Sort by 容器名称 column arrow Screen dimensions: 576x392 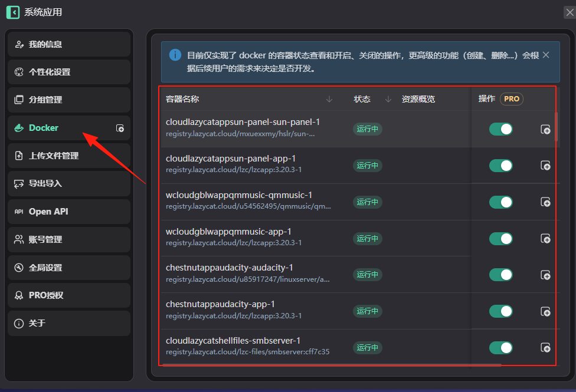pos(329,99)
